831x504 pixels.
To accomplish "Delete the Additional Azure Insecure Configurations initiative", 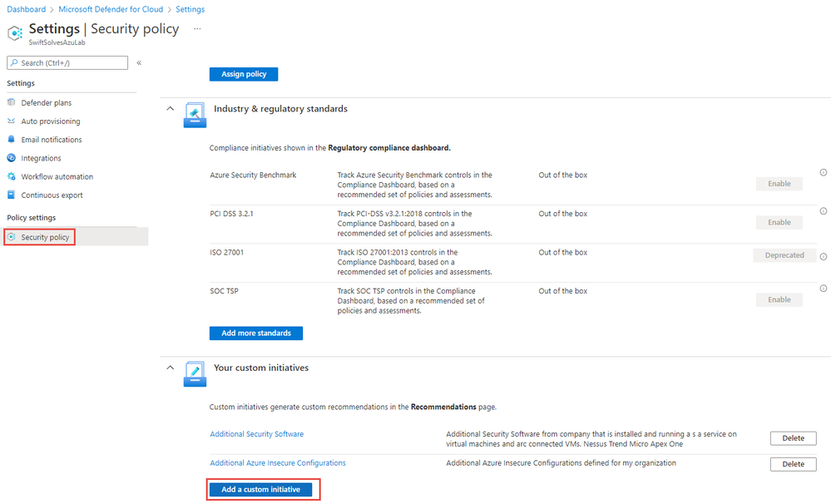I will (x=793, y=464).
